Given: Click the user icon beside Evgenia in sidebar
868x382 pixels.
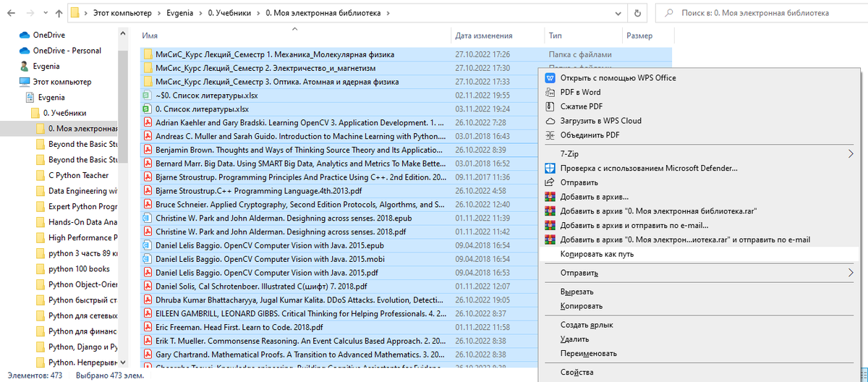Looking at the screenshot, I should point(25,66).
